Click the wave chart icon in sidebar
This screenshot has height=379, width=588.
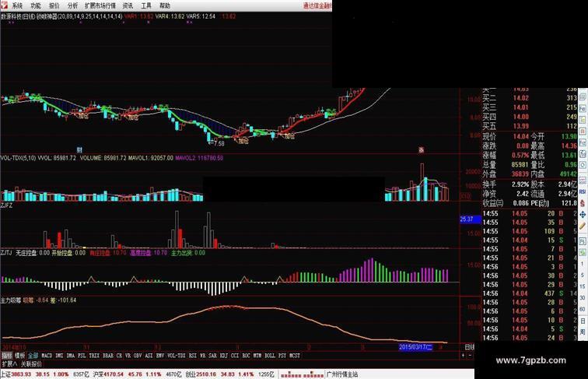coord(583,181)
